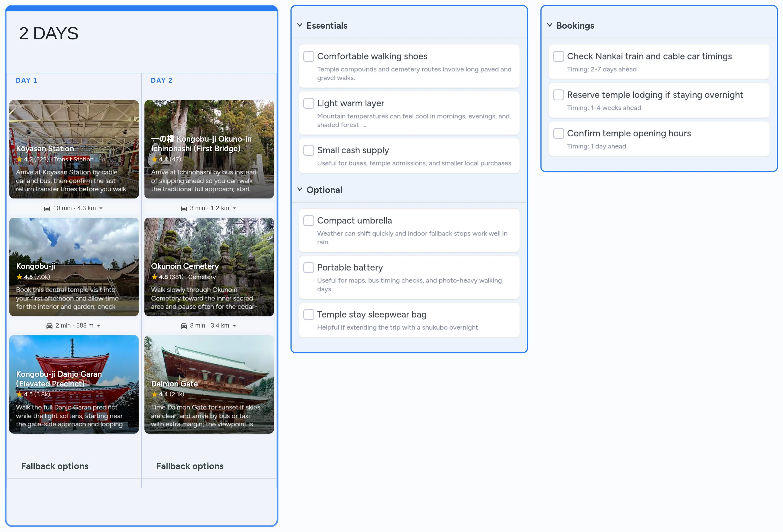Click the star rating on Daimon Gate
The width and height of the screenshot is (783, 532).
pos(155,394)
